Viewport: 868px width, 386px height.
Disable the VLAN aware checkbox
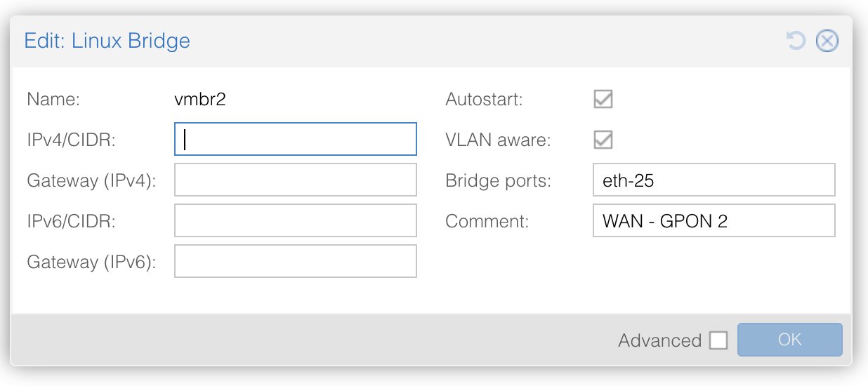(603, 140)
